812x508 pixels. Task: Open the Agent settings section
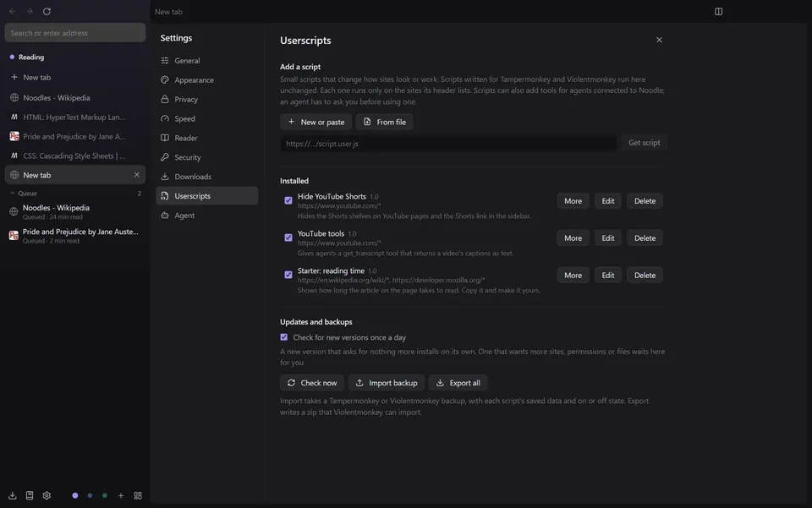pos(206,216)
